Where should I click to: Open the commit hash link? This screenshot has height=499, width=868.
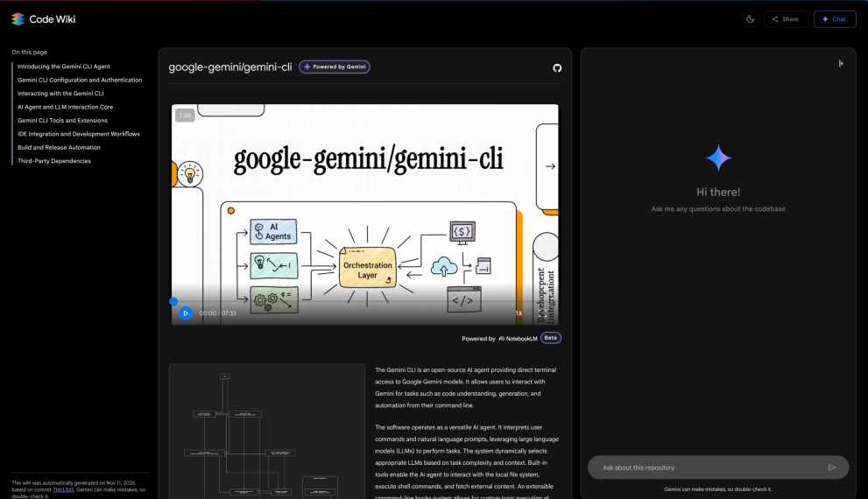[x=62, y=489]
